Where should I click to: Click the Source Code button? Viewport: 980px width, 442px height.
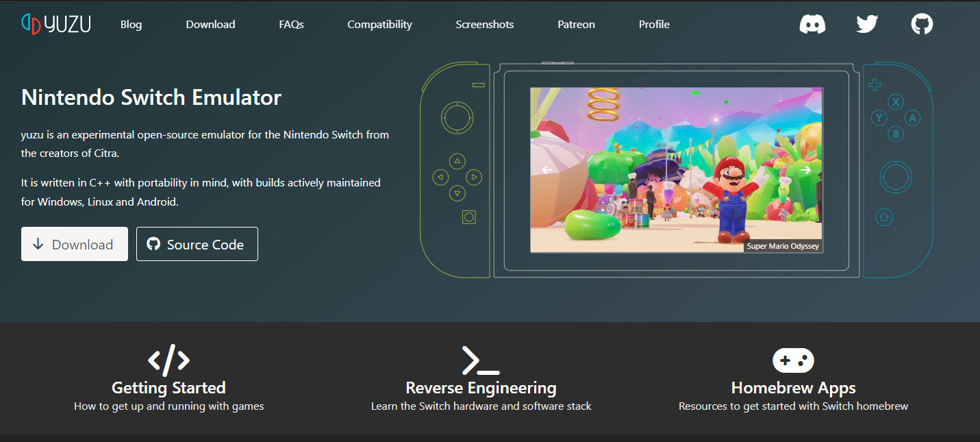(x=197, y=244)
